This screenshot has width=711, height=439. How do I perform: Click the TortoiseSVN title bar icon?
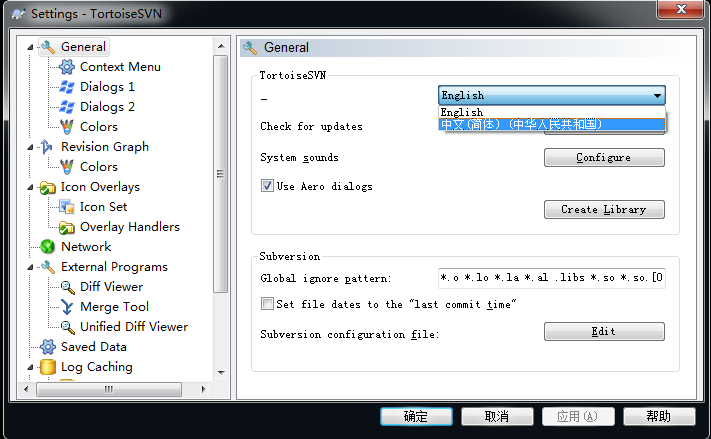pos(18,14)
